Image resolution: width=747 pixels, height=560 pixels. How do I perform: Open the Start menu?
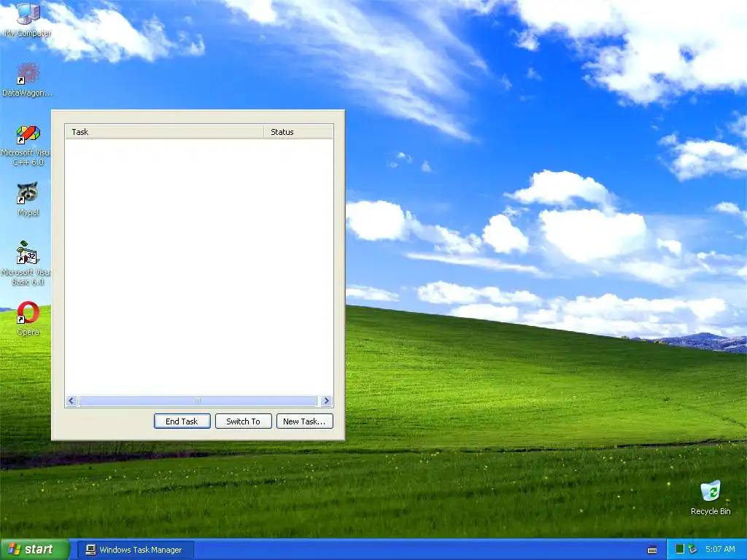point(34,550)
